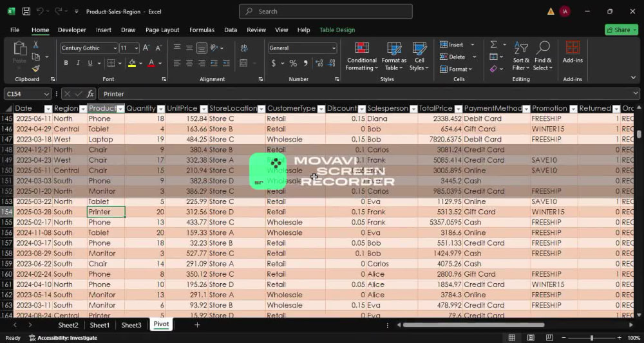Click the AutoSum sigma icon

point(494,44)
